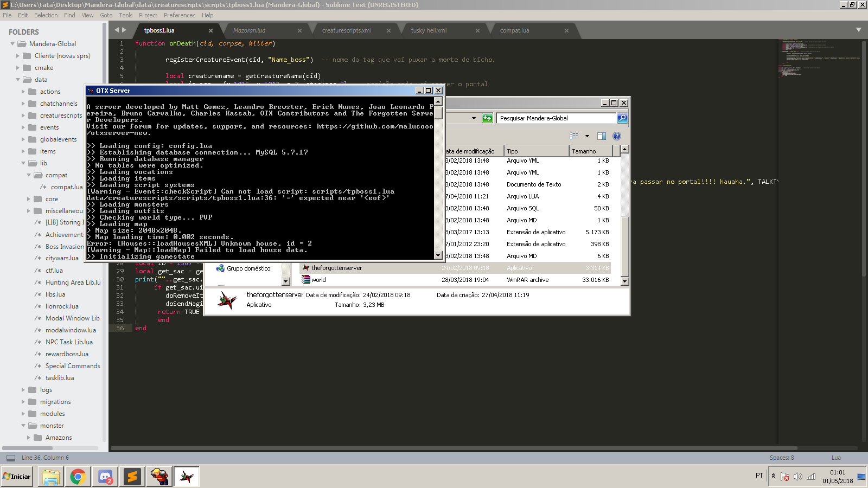
Task: Switch to the creaturescripts.xml tab
Action: (347, 30)
